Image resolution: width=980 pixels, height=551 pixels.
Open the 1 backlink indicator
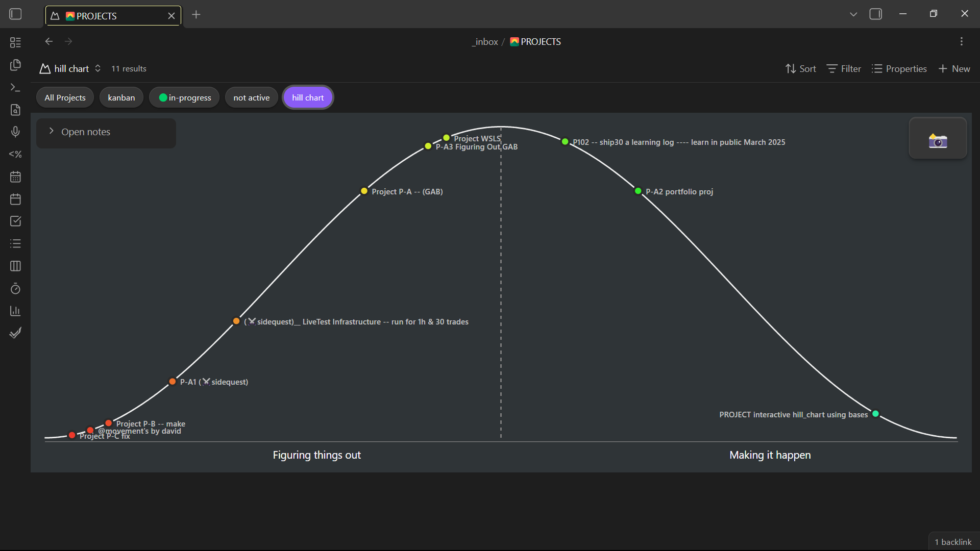(952, 542)
